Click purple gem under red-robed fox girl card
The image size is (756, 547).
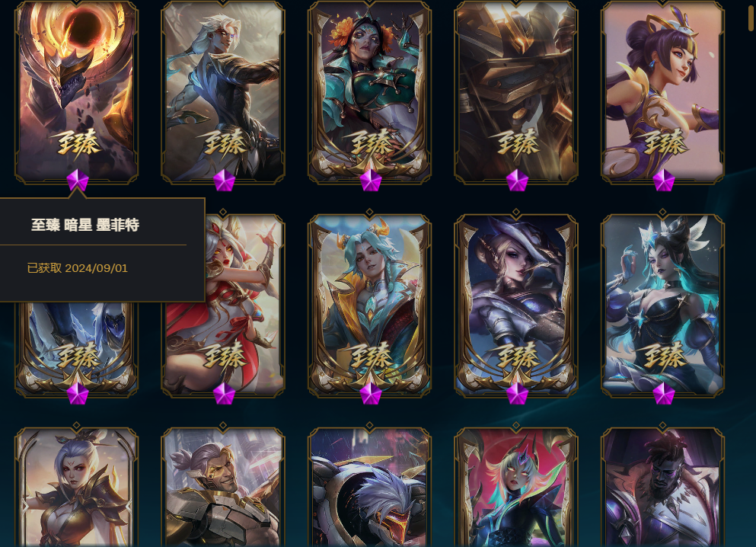click(x=224, y=394)
